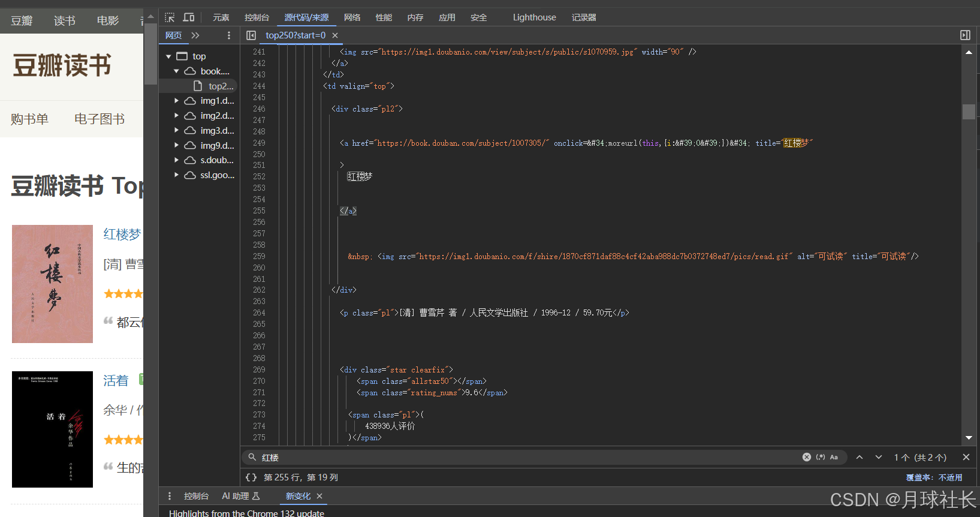Screen dimensions: 980x517
Task: Close the 新变化 drawer tab
Action: [x=319, y=496]
